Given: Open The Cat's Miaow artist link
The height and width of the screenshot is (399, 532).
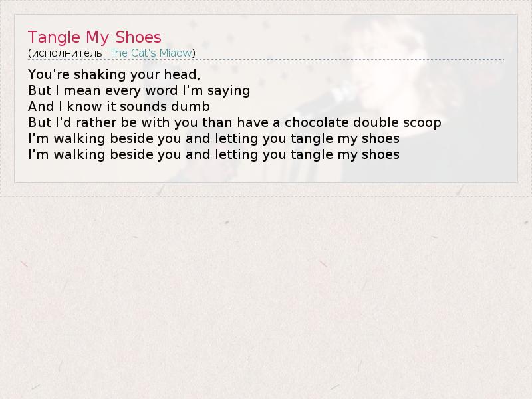Looking at the screenshot, I should tap(150, 53).
